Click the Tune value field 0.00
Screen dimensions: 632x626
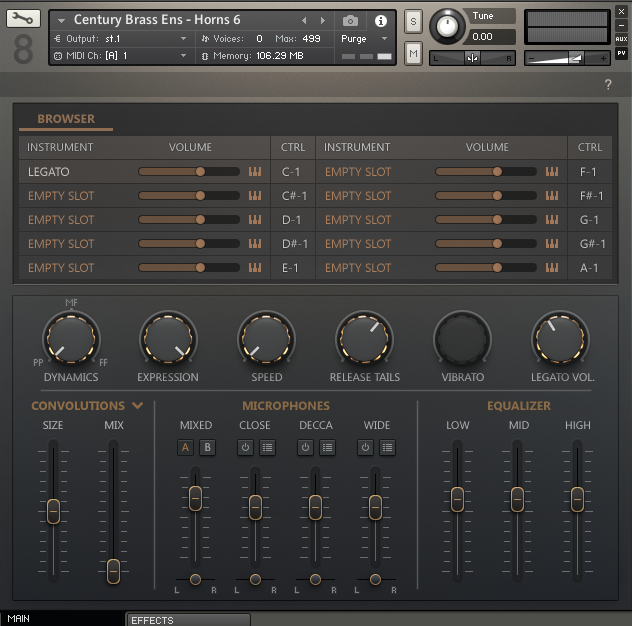pyautogui.click(x=491, y=37)
